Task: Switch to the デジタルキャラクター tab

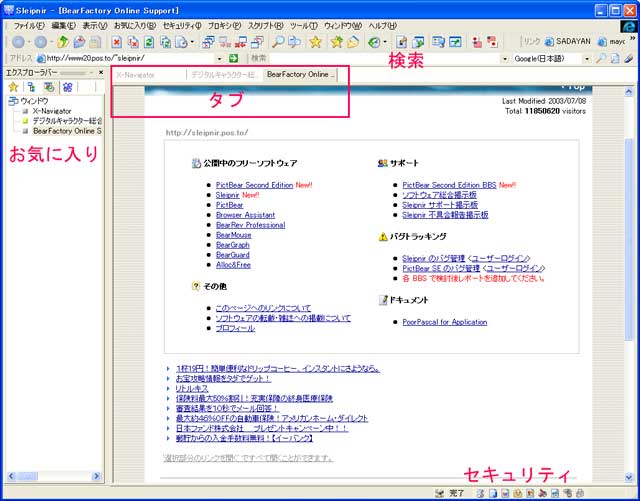Action: click(224, 75)
